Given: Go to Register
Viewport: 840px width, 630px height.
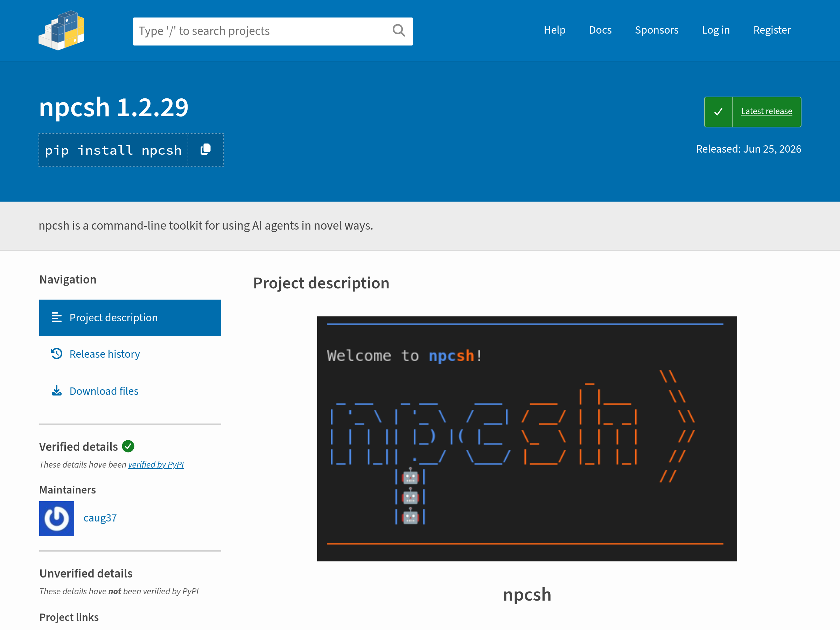Looking at the screenshot, I should [772, 30].
